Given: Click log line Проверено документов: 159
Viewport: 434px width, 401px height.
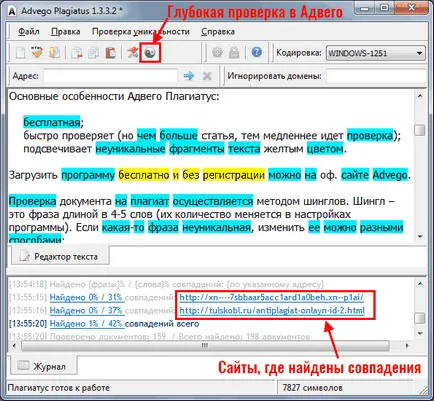Looking at the screenshot, I should (x=108, y=336).
